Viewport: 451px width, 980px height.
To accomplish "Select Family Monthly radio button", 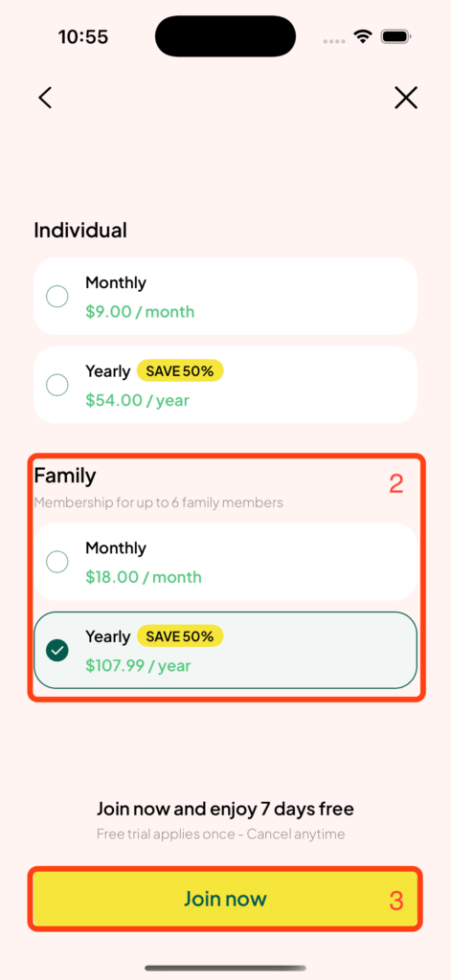I will coord(57,562).
